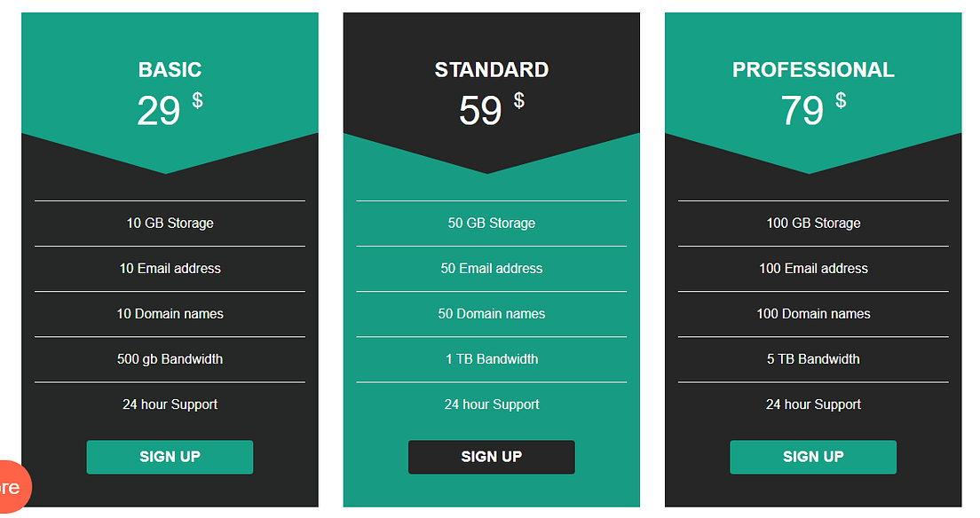Select the 50 Email address feature
Screen dimensions: 980x518
[491, 268]
